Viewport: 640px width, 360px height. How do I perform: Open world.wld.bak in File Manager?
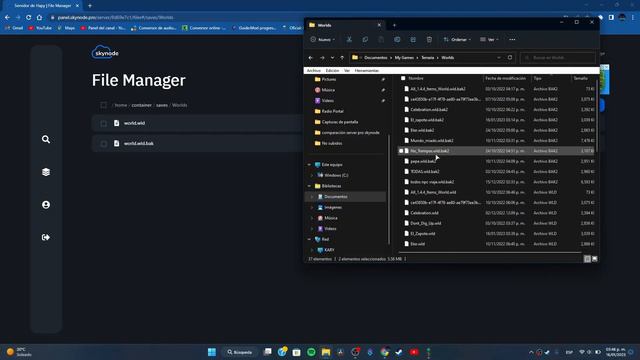(x=139, y=144)
